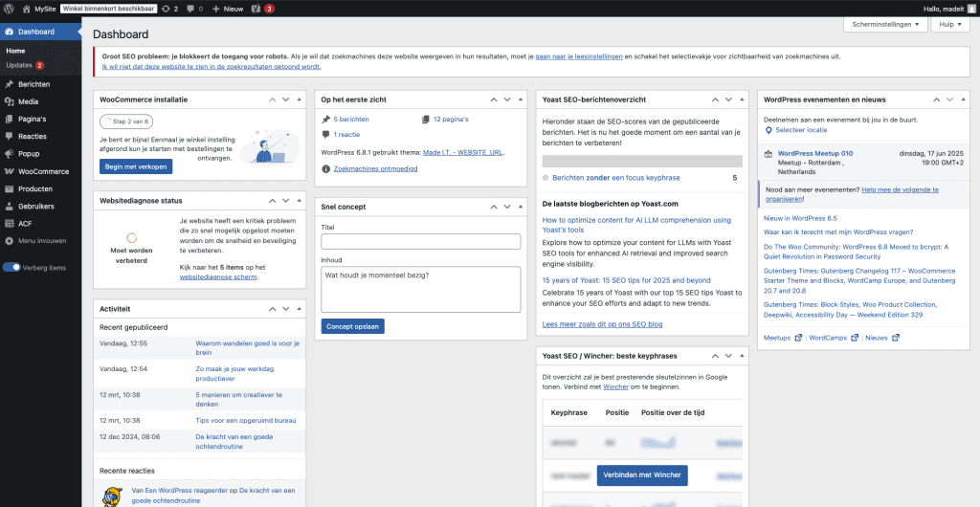Click Begin met verkopen button
980x507 pixels.
[136, 166]
